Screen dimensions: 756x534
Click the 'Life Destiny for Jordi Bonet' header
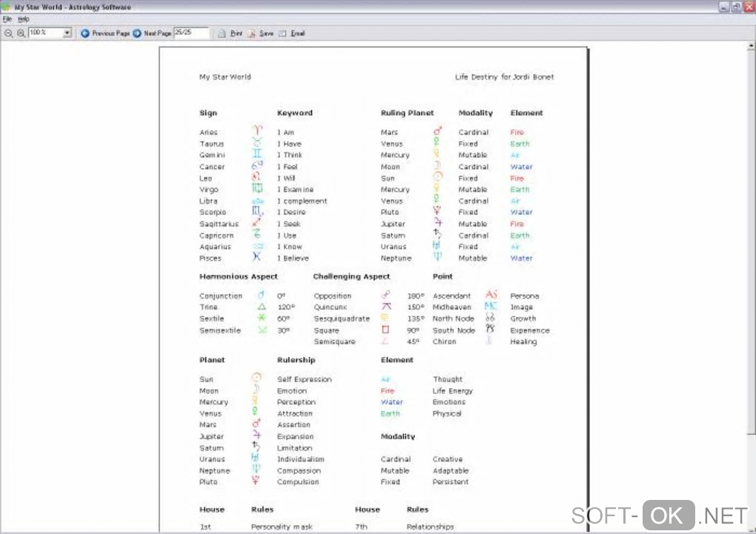(504, 77)
